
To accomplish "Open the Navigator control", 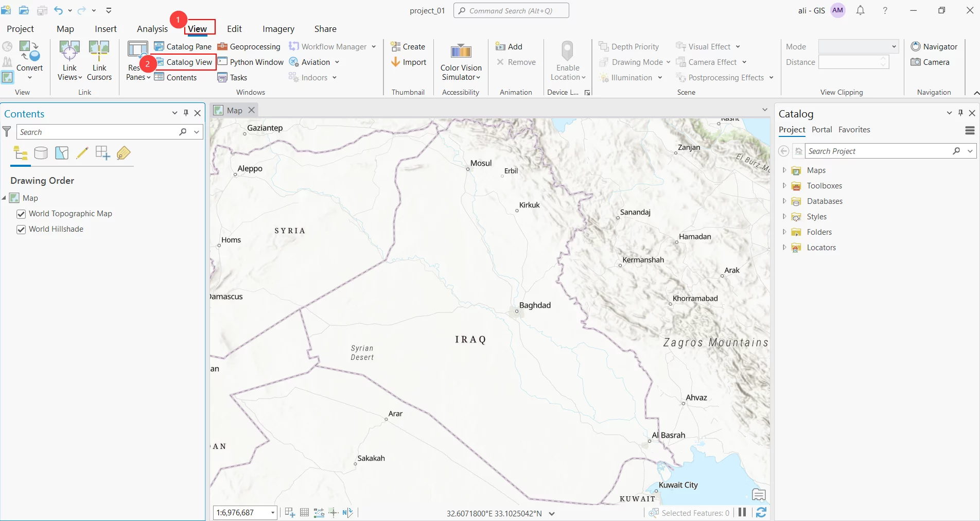I will [x=934, y=46].
